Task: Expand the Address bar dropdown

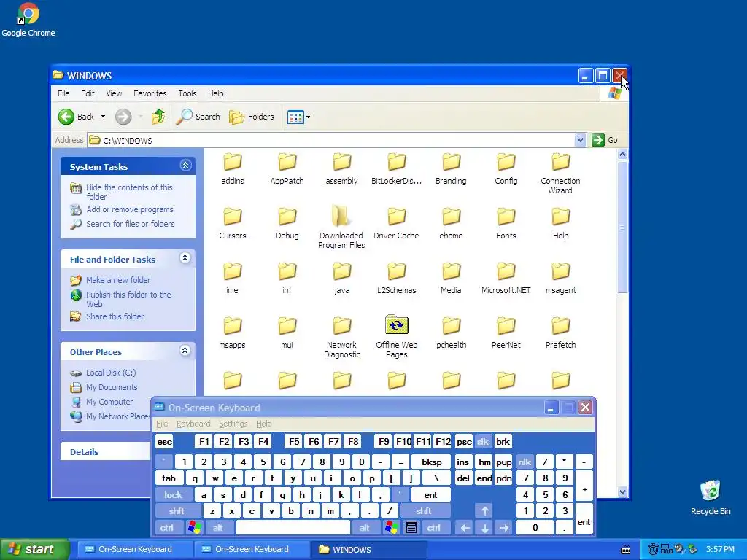Action: 580,140
